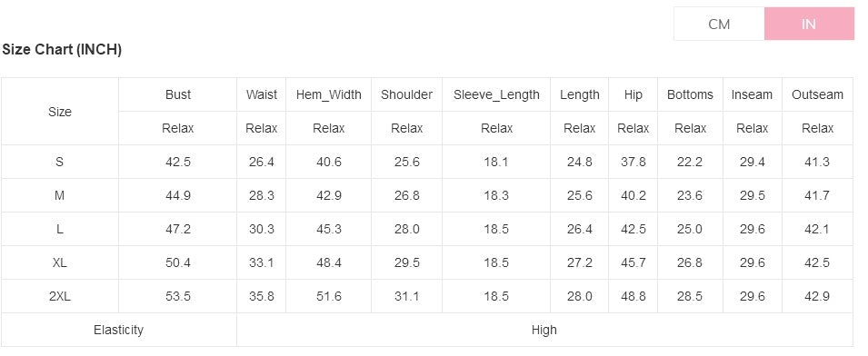Click the Inseam column header
The width and height of the screenshot is (868, 356).
pos(752,94)
